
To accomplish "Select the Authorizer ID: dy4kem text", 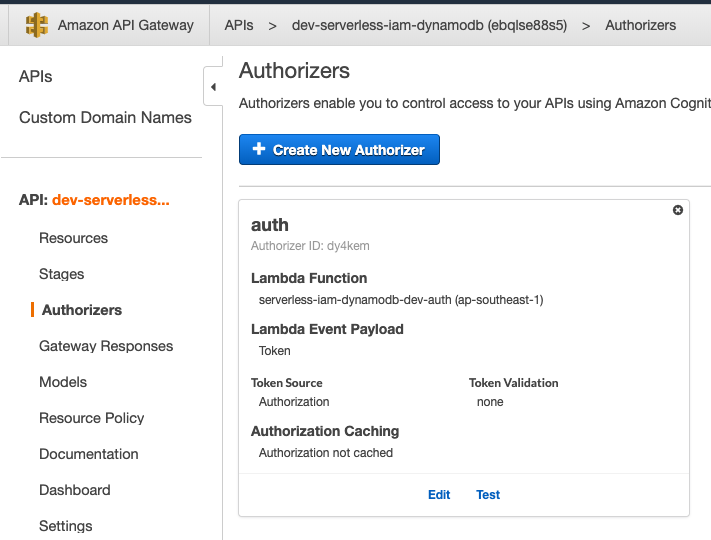I will click(310, 246).
